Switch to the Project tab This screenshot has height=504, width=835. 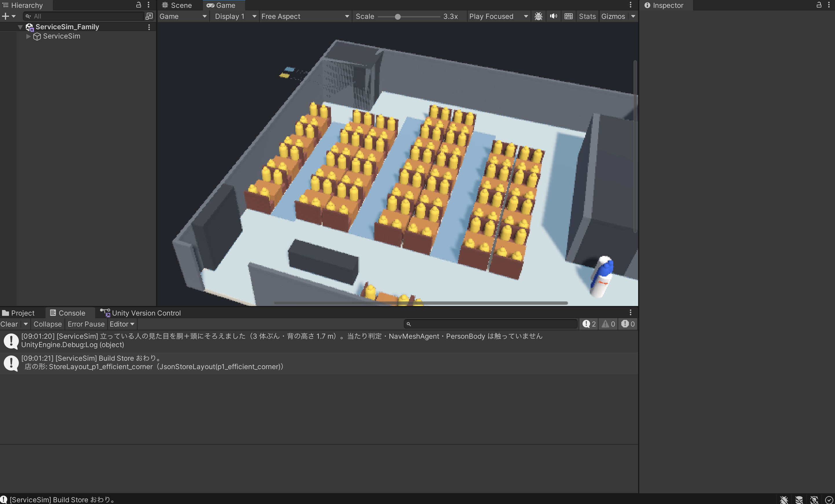[x=18, y=312]
